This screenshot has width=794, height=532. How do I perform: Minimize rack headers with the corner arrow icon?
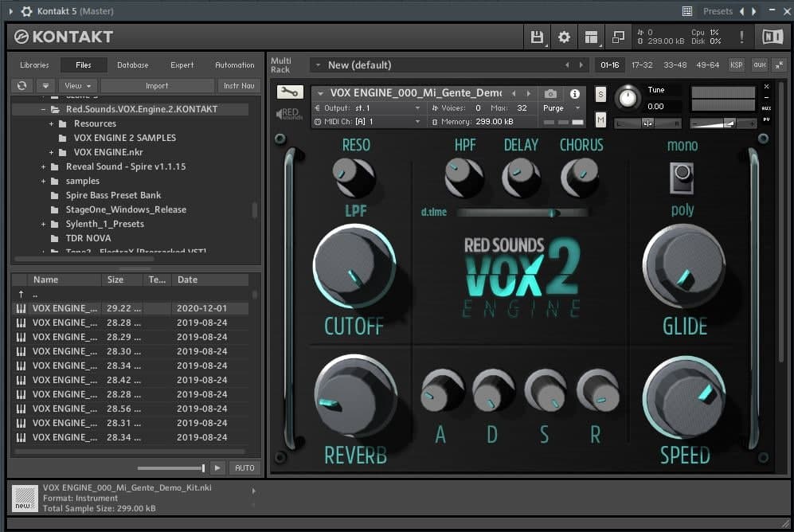[779, 65]
